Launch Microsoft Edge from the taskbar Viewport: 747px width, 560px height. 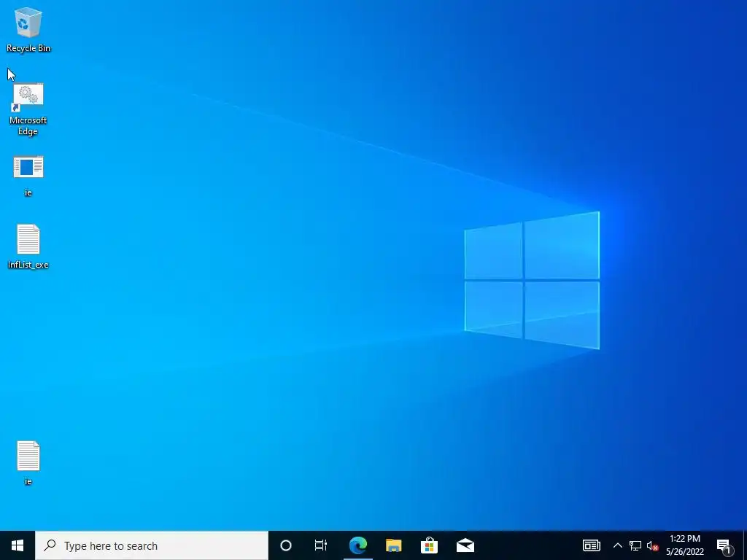coord(357,545)
